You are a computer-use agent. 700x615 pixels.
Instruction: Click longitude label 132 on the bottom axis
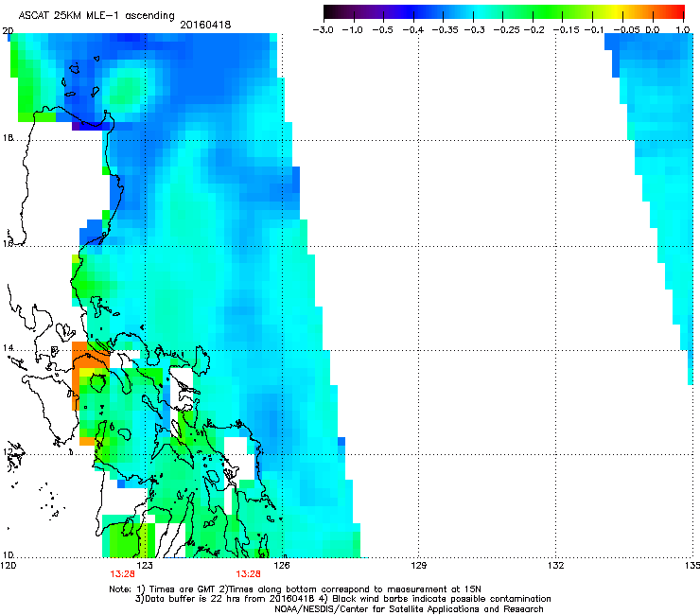(x=556, y=566)
